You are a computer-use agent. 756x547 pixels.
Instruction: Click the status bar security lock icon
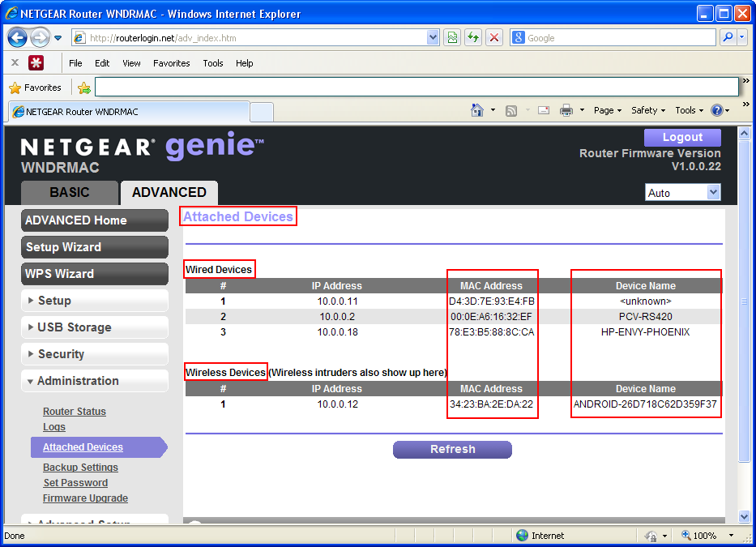point(651,536)
